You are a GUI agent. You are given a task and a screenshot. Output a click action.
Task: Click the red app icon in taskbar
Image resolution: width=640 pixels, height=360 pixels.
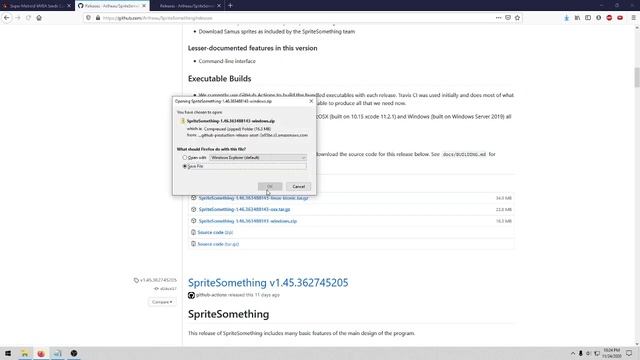(x=41, y=353)
